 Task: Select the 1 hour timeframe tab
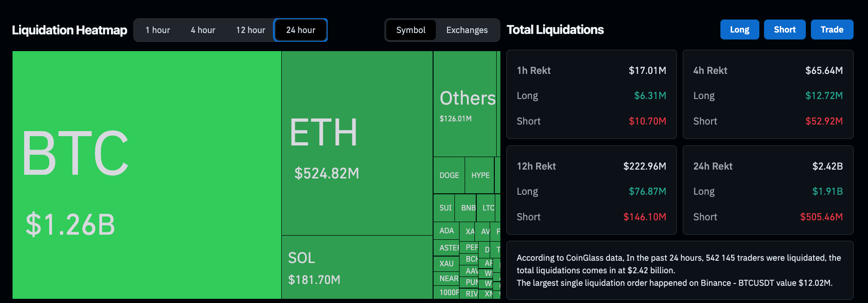coord(158,30)
